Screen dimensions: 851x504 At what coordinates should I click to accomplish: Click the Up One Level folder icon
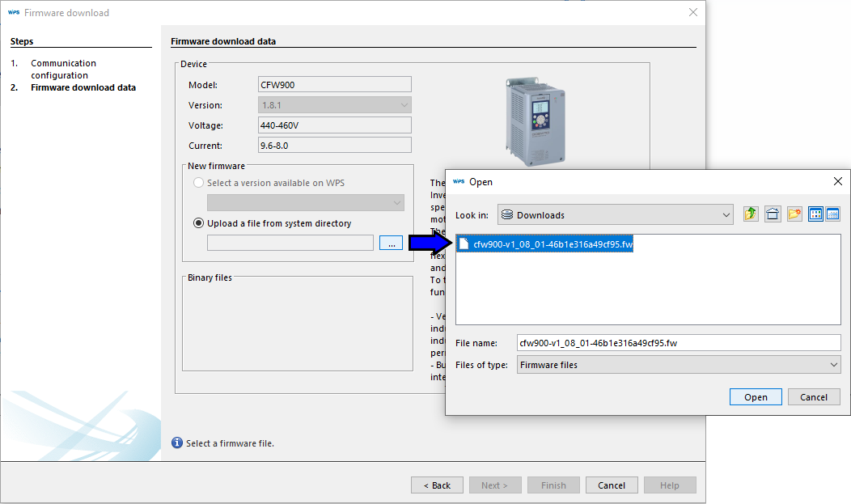[x=751, y=214]
